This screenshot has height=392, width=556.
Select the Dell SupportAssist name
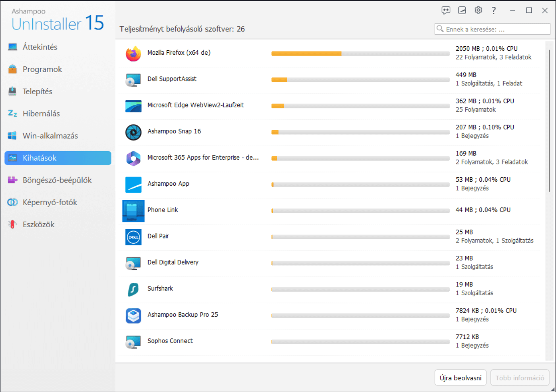(172, 79)
